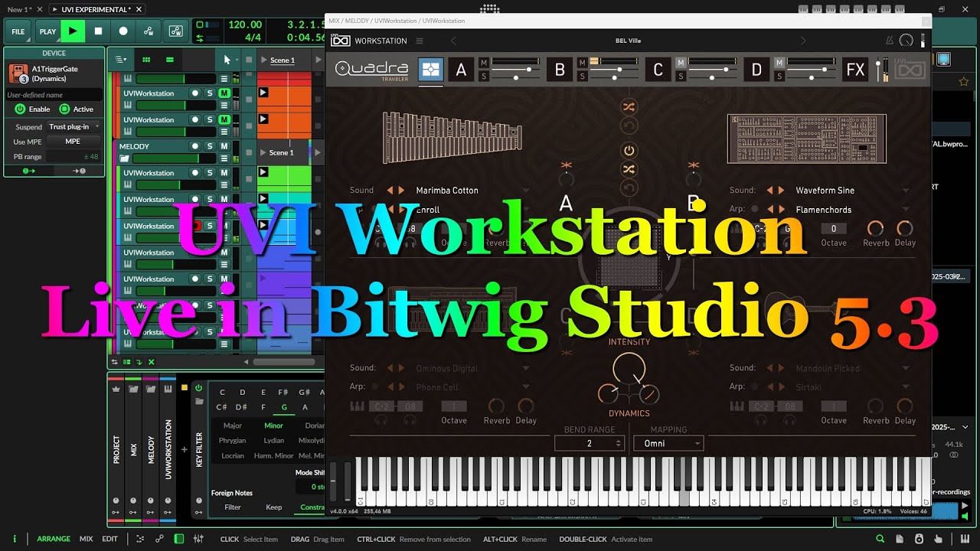Open UVI Workstation hamburger menu icon
The width and height of the screenshot is (980, 551).
pyautogui.click(x=419, y=41)
